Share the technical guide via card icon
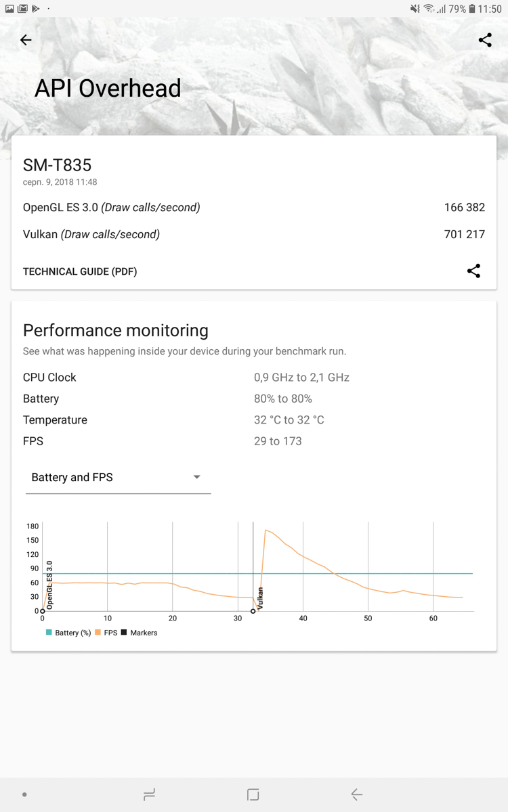508x812 pixels. (x=473, y=271)
